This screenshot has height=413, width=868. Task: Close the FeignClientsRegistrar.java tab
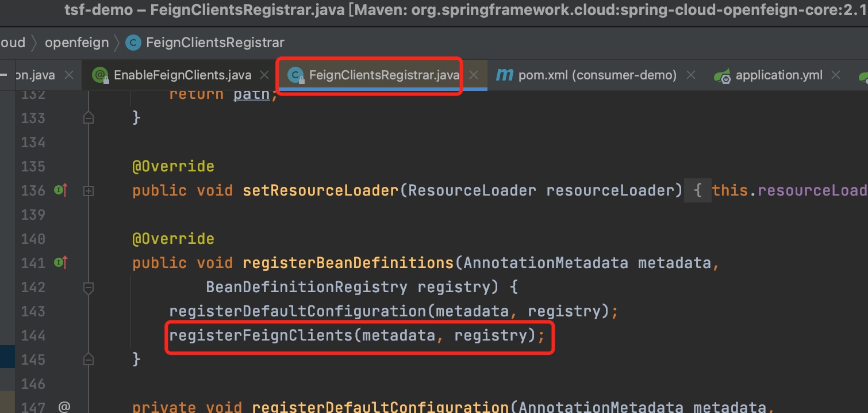[x=474, y=75]
